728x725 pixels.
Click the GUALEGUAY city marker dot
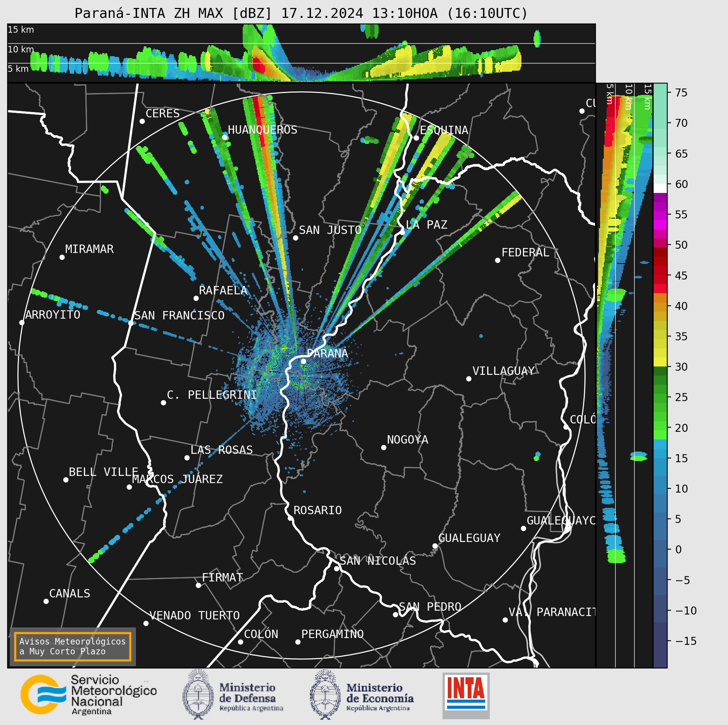coord(435,546)
